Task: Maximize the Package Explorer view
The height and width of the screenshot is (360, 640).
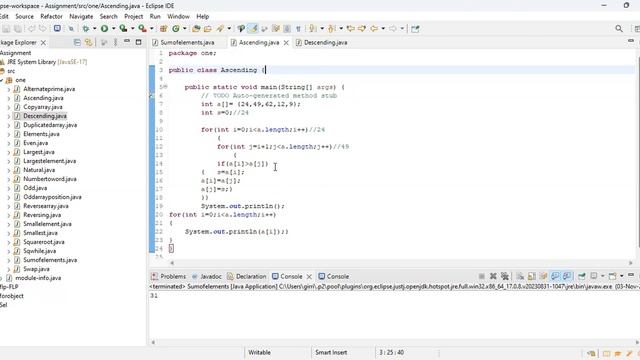Action: coord(138,42)
